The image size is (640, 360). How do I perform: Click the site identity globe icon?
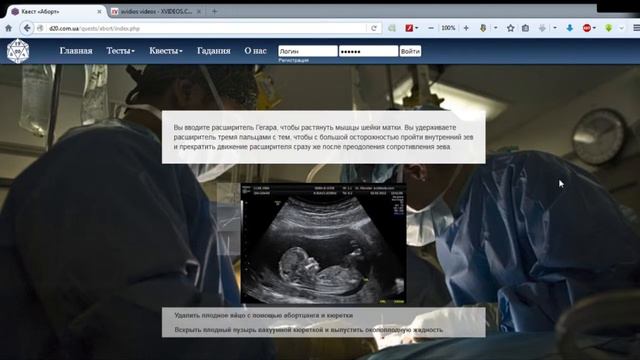[40, 28]
